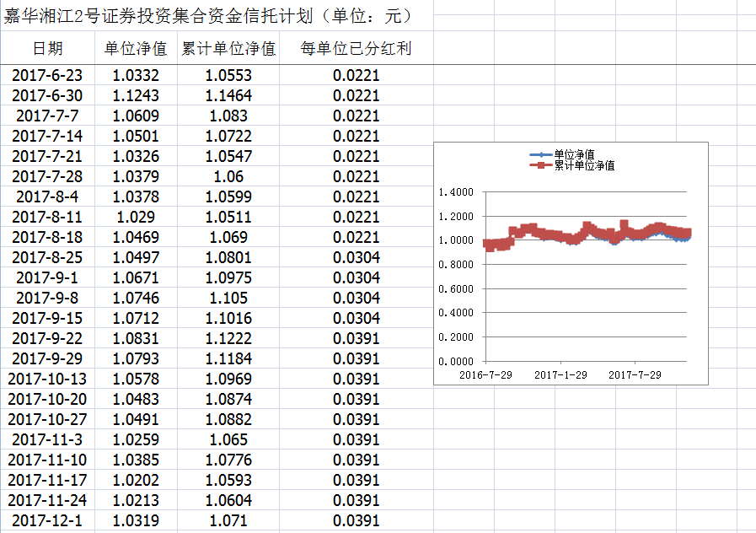The width and height of the screenshot is (756, 533).
Task: Select the date cell 2017-6-23
Action: coord(47,75)
